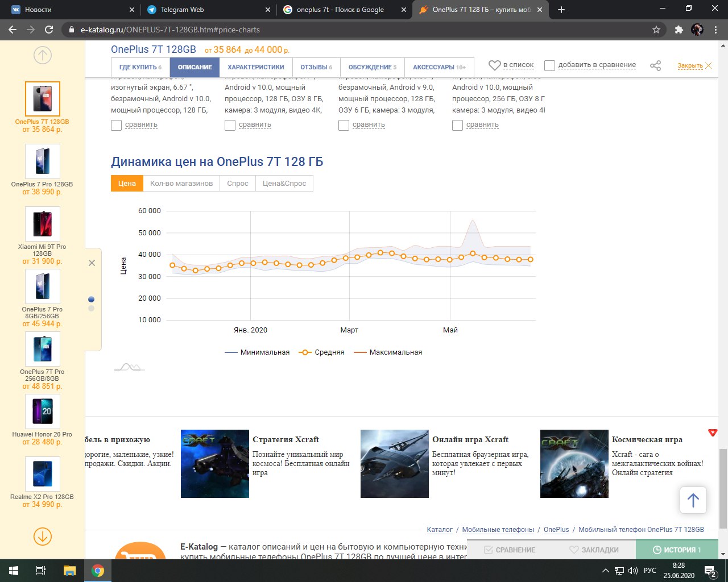Open ЗАКЛАДКИ bottom bar button
Screen dimensions: 728x582
tap(594, 550)
